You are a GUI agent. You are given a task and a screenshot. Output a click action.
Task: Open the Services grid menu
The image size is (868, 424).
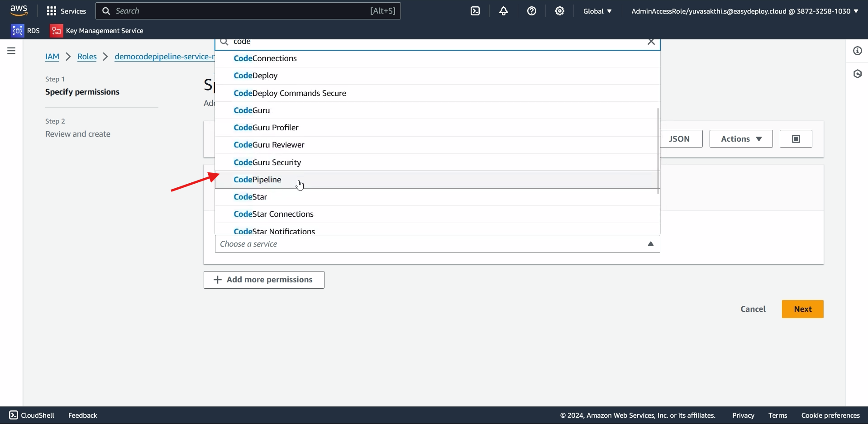click(66, 11)
